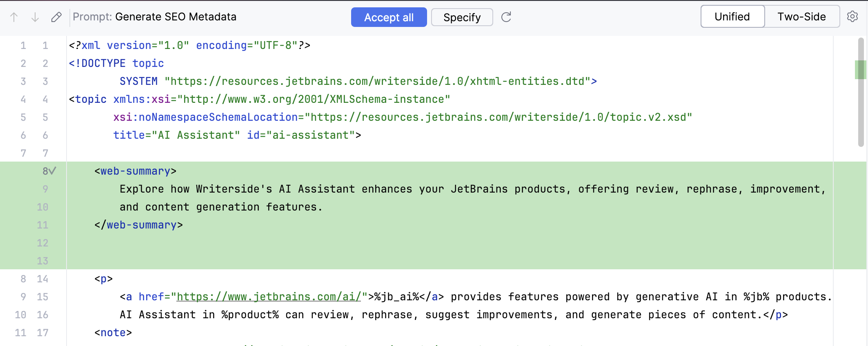Click line number 12 in gutter
The image size is (868, 346).
[42, 243]
